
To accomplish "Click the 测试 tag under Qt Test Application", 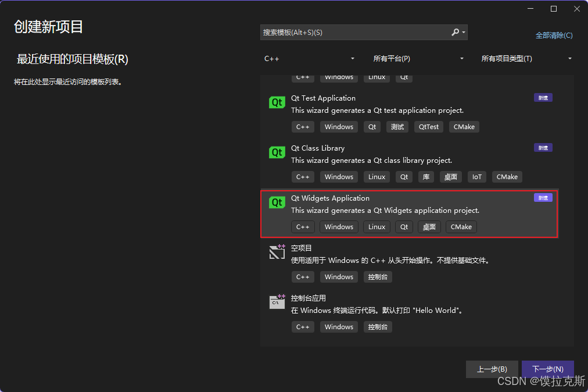I will tap(397, 127).
